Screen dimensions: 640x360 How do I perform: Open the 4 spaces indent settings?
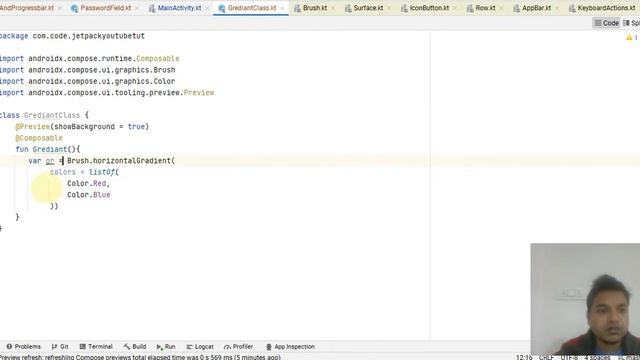click(597, 357)
